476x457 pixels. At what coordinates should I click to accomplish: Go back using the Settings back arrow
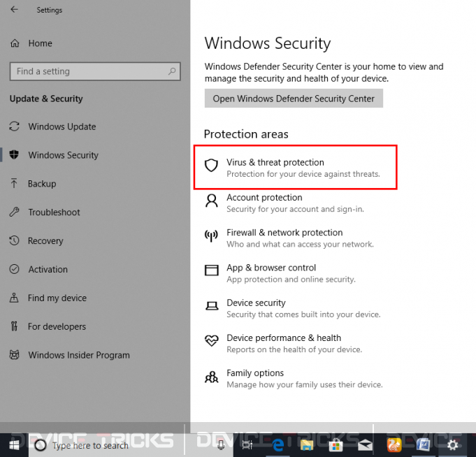click(14, 10)
